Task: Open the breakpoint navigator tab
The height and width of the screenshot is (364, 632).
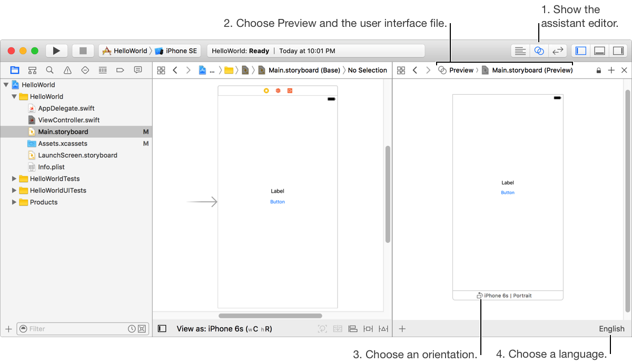Action: pos(120,70)
